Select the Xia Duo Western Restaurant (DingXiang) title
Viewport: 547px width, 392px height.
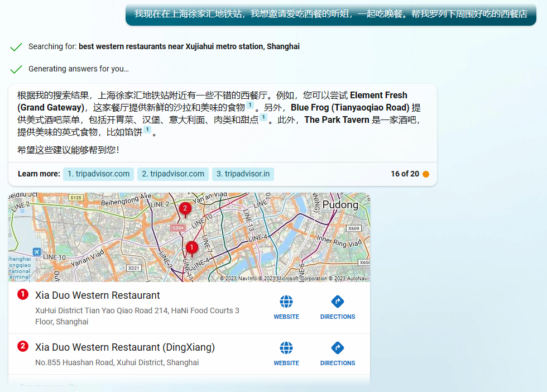pos(125,347)
